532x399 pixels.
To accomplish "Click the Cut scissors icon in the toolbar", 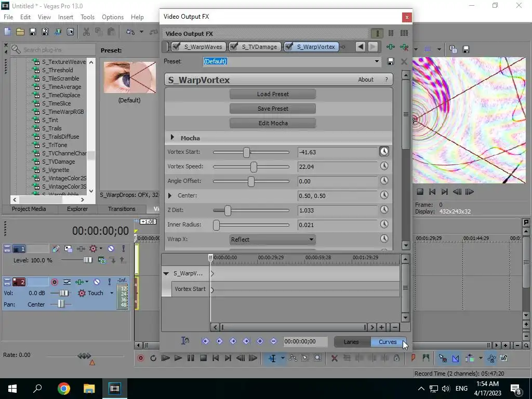I will (87, 32).
